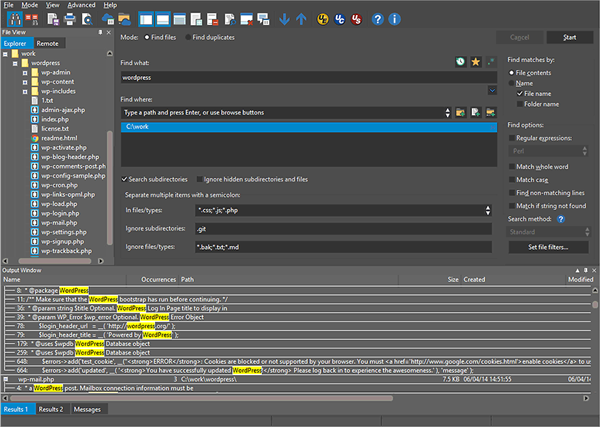Image resolution: width=600 pixels, height=427 pixels.
Task: Switch to the Results 2 tab
Action: pyautogui.click(x=51, y=410)
